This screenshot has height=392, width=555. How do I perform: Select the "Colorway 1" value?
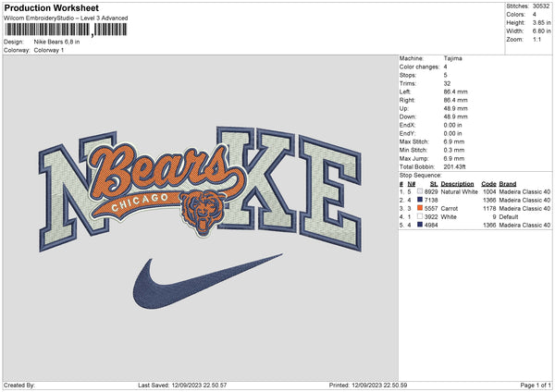click(x=49, y=50)
